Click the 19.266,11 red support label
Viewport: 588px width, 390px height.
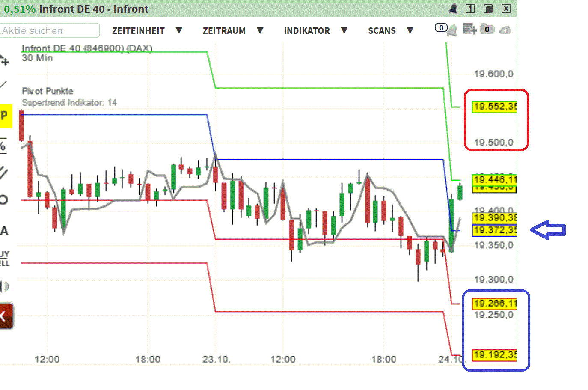point(494,304)
